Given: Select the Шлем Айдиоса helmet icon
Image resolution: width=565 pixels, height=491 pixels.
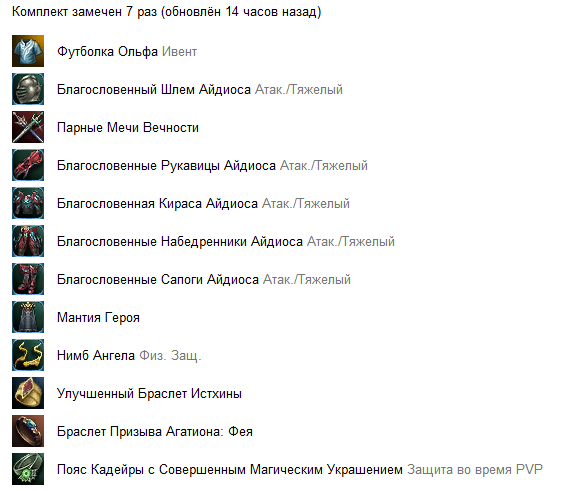Looking at the screenshot, I should tap(28, 89).
